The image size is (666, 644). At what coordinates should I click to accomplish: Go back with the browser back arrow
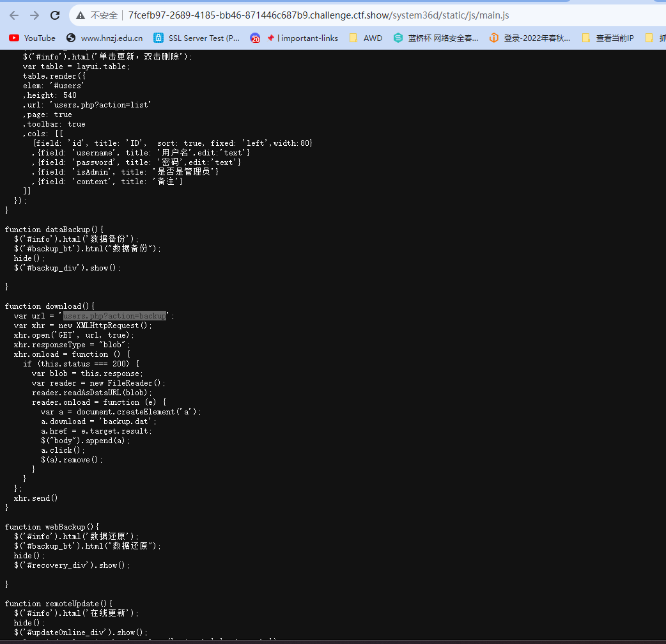[x=14, y=15]
